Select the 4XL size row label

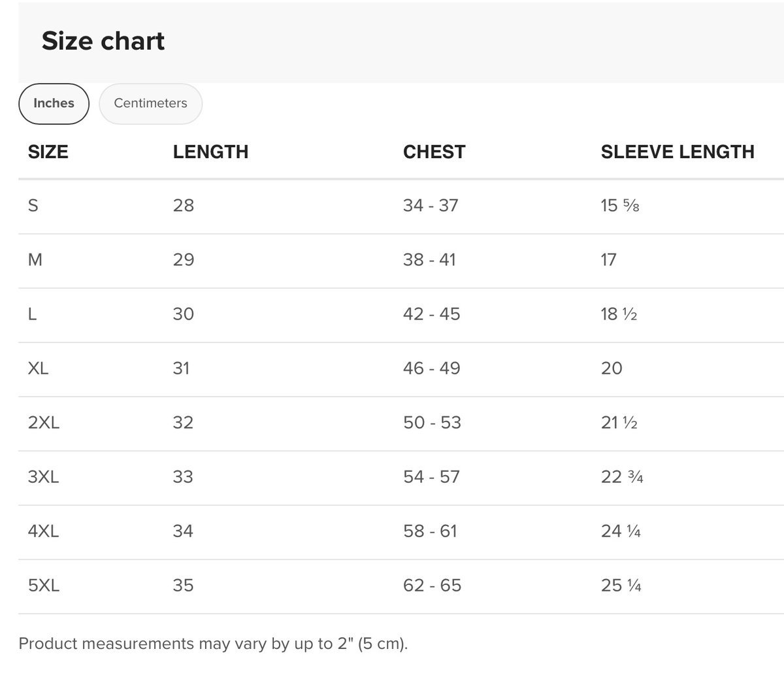pyautogui.click(x=43, y=531)
